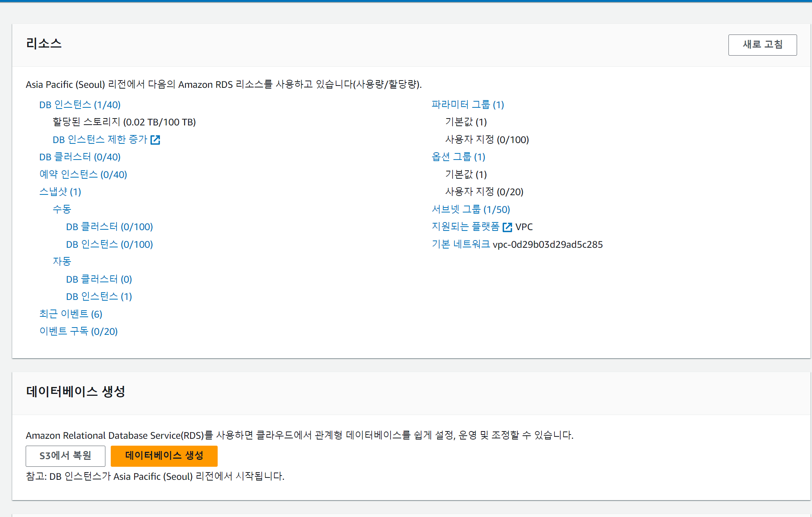
Task: Open the 옵션 그룹 (1) link
Action: tap(458, 157)
